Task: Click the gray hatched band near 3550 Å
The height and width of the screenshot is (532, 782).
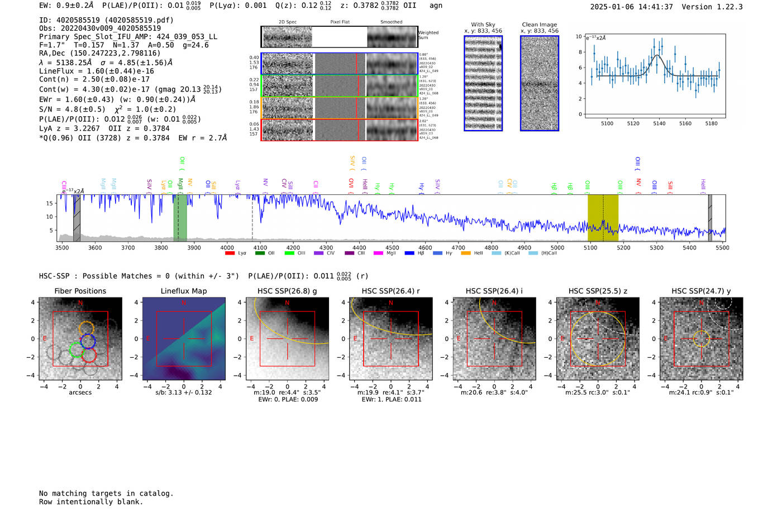Action: click(x=77, y=218)
